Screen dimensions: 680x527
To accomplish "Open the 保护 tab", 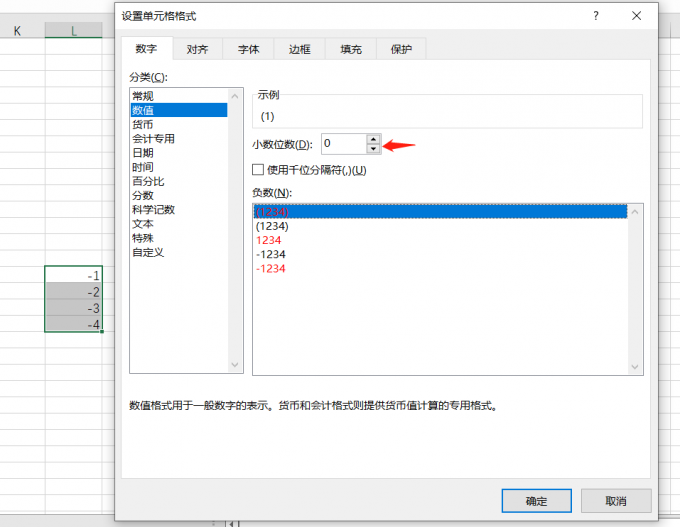I will pos(401,49).
